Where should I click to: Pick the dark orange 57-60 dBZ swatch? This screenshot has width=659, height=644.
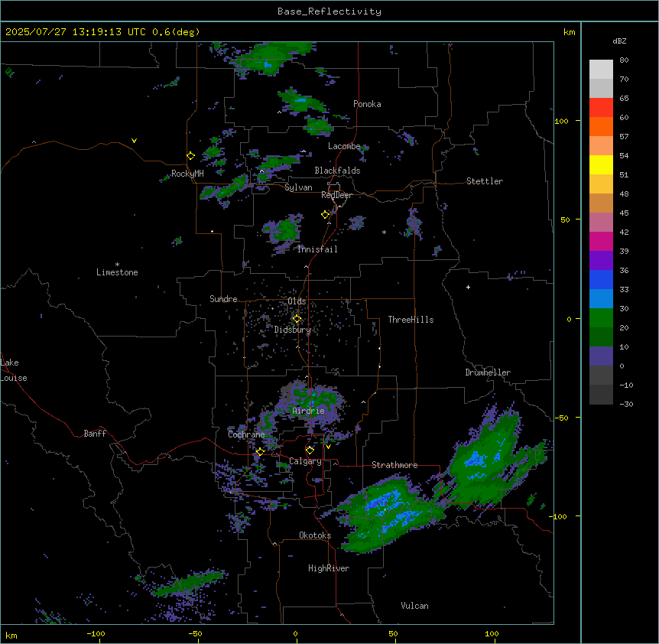point(601,126)
